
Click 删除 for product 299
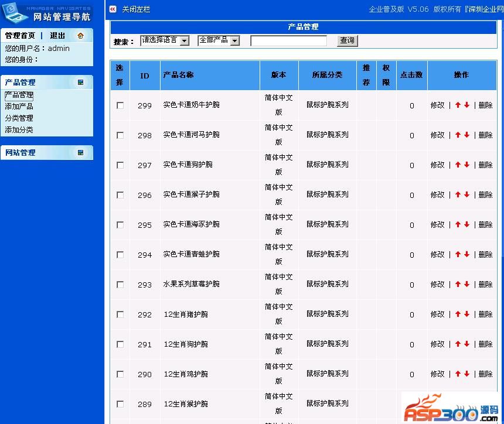485,105
